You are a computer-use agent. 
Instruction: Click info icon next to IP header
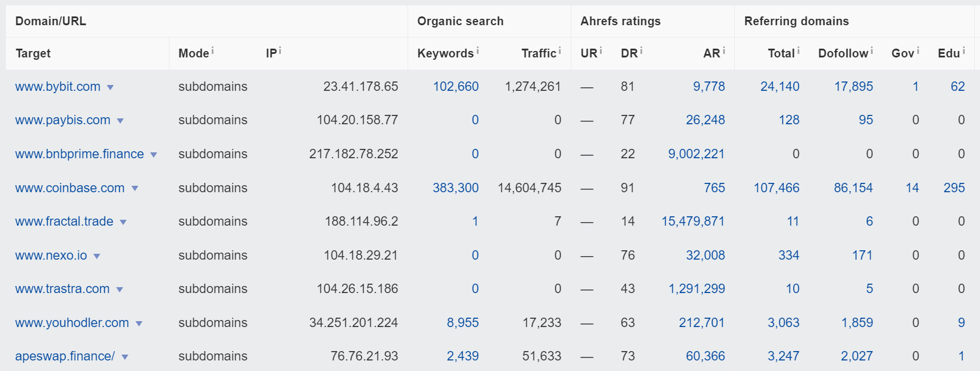tap(280, 50)
